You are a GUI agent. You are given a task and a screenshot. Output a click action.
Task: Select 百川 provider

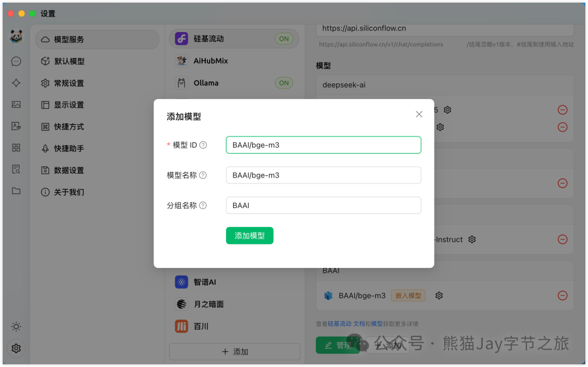(234, 327)
